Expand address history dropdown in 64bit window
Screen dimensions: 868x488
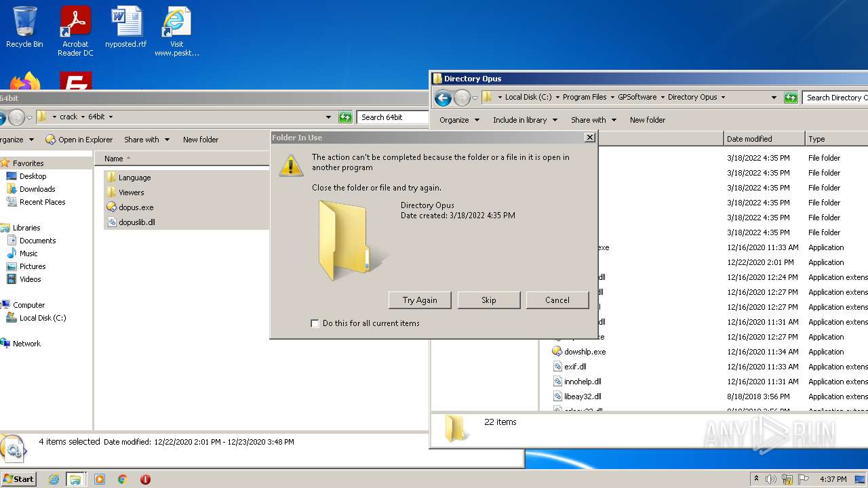pyautogui.click(x=329, y=117)
